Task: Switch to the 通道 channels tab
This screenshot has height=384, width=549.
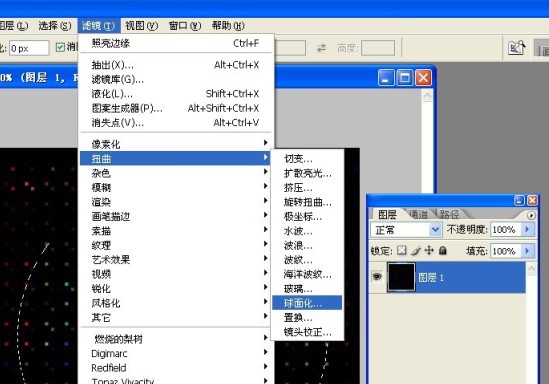Action: coord(419,214)
